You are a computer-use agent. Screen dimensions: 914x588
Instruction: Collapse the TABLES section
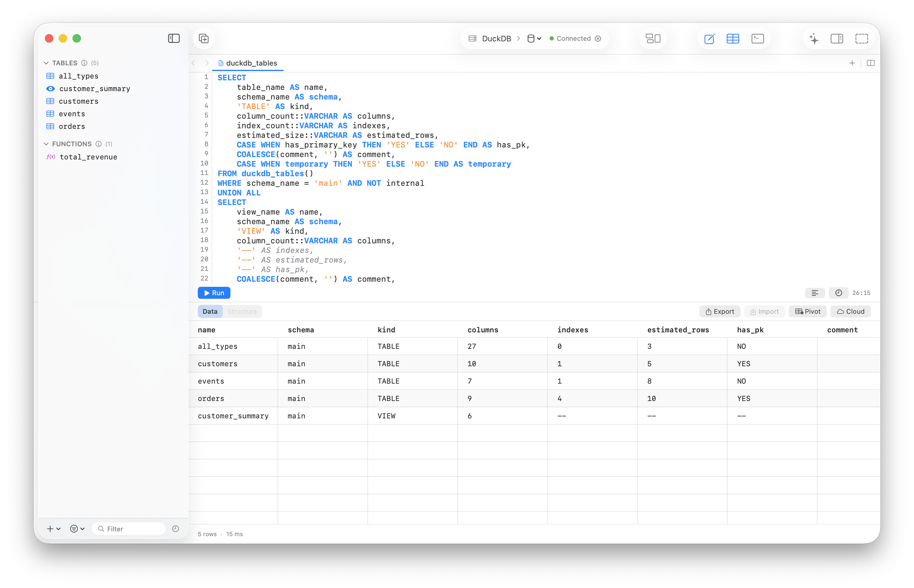46,63
